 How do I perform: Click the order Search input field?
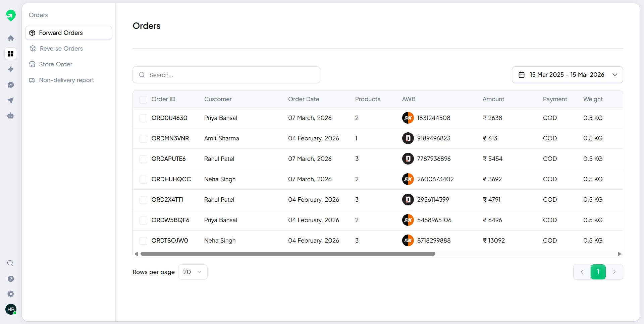point(226,75)
